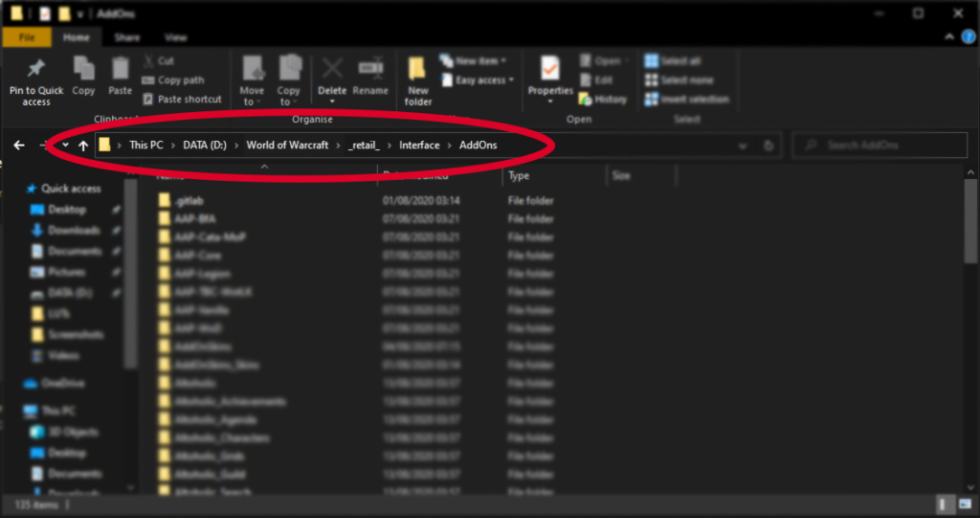Open Properties from the ribbon
This screenshot has width=980, height=518.
[x=550, y=73]
